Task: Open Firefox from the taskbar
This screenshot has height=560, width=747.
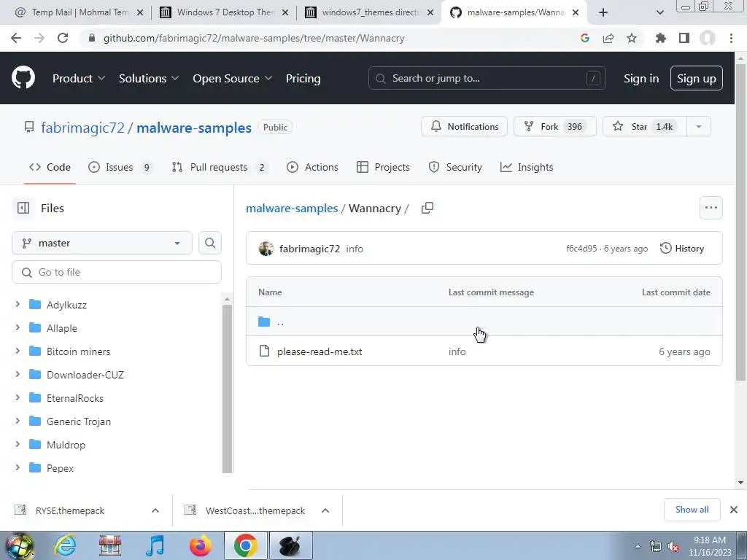Action: pos(200,545)
